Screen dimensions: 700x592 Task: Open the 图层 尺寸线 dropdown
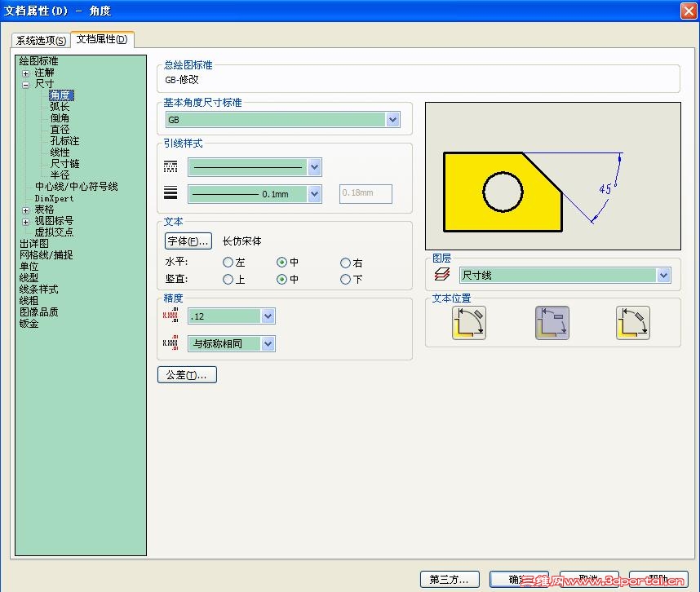coord(663,276)
